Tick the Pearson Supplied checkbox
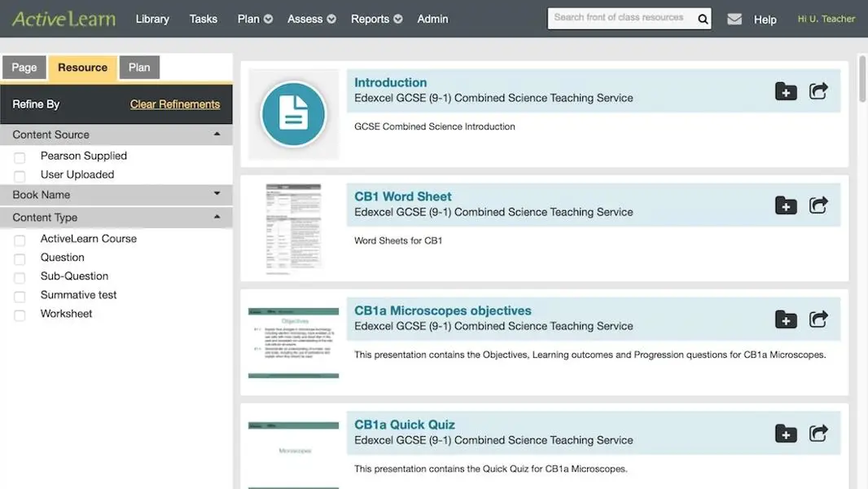Screen dimensions: 868x489 point(20,158)
